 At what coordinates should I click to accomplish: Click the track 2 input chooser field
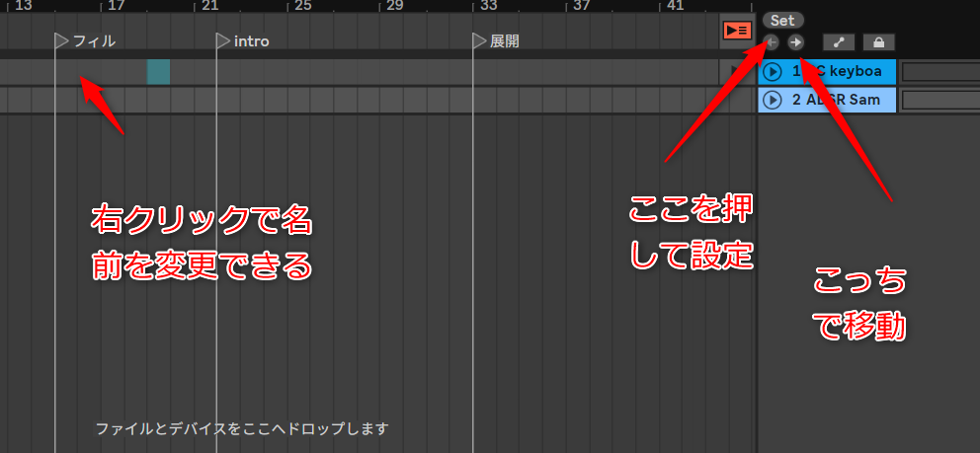click(940, 100)
